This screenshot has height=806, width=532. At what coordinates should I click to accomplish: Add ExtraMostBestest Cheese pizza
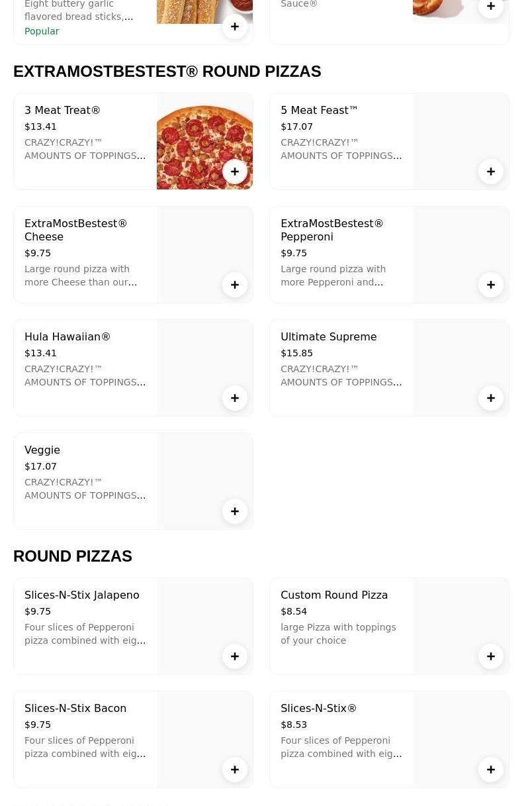[x=235, y=285]
